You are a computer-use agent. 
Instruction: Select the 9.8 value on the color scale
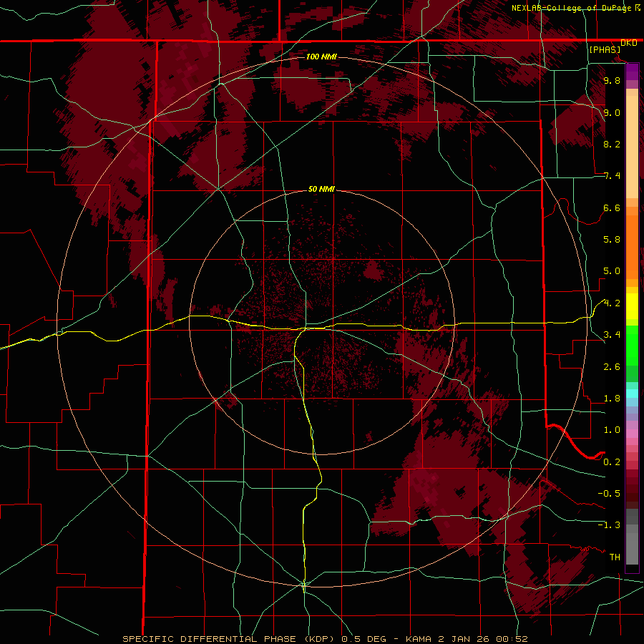pos(612,80)
